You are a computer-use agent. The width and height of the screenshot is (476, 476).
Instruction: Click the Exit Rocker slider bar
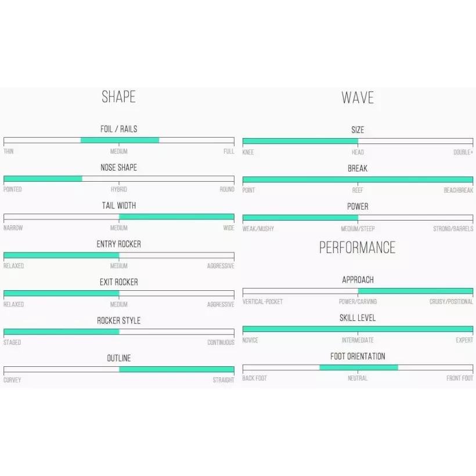click(x=119, y=294)
